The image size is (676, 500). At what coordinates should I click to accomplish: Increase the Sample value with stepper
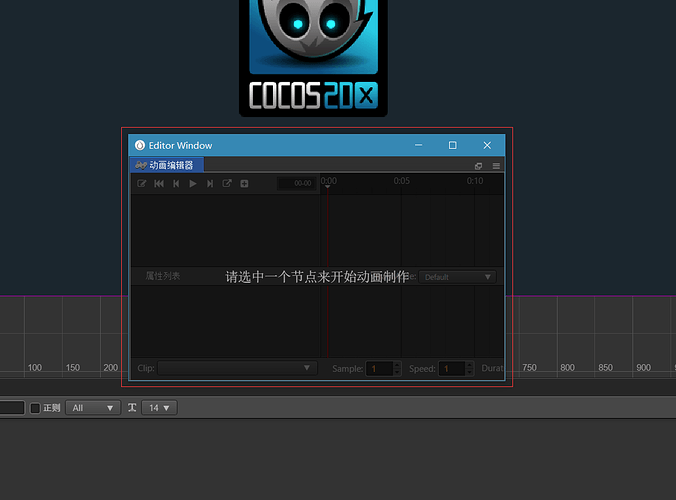[x=397, y=365]
